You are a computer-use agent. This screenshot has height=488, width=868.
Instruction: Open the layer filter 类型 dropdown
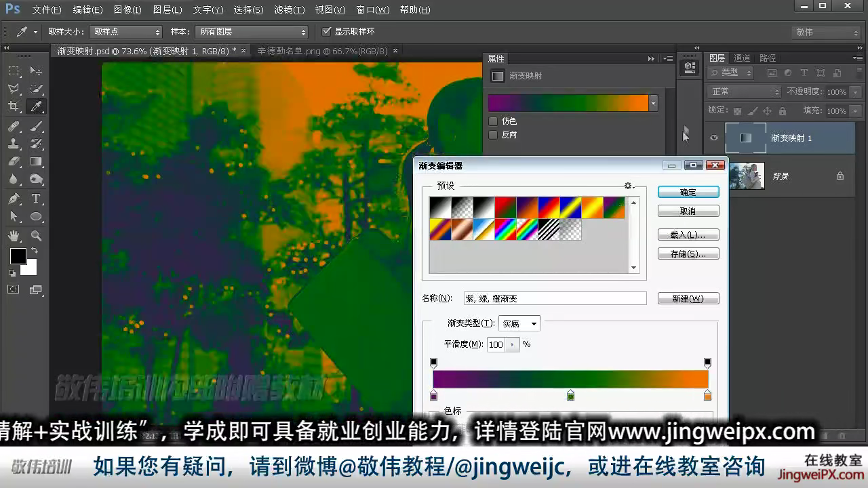tap(731, 73)
